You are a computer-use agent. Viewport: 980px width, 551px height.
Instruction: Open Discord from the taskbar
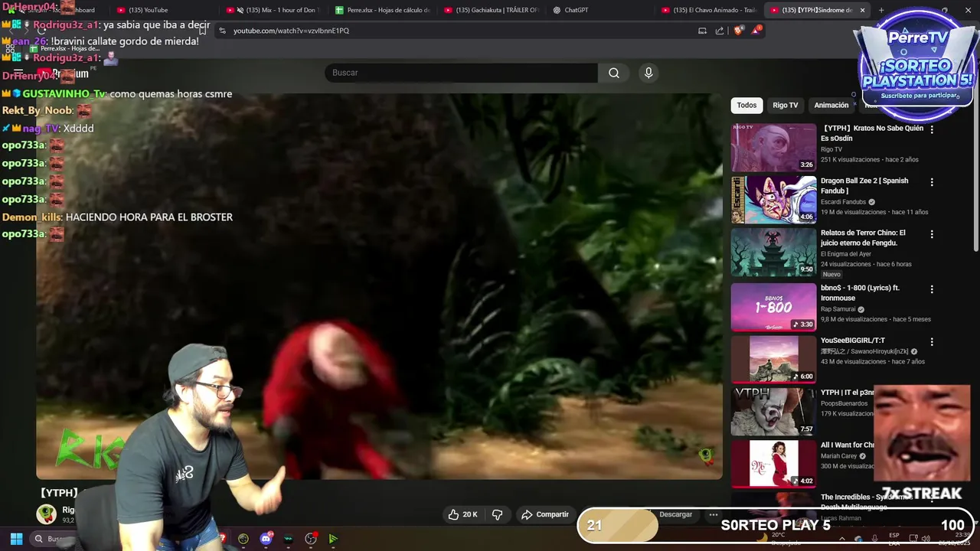click(x=266, y=539)
